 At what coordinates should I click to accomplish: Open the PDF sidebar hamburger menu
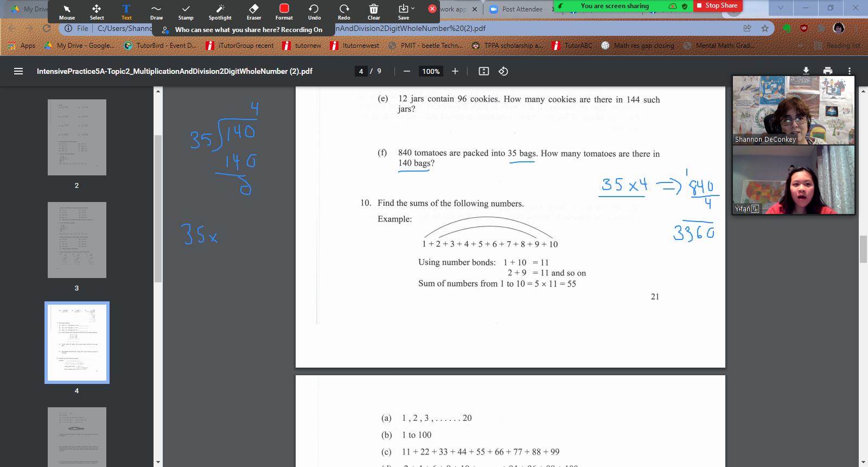(18, 71)
